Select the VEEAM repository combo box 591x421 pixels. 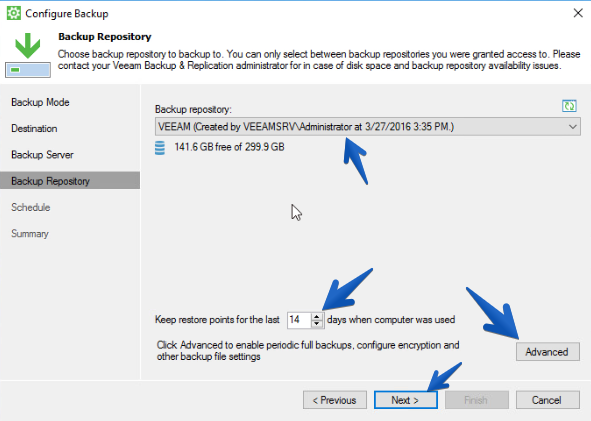(x=367, y=127)
